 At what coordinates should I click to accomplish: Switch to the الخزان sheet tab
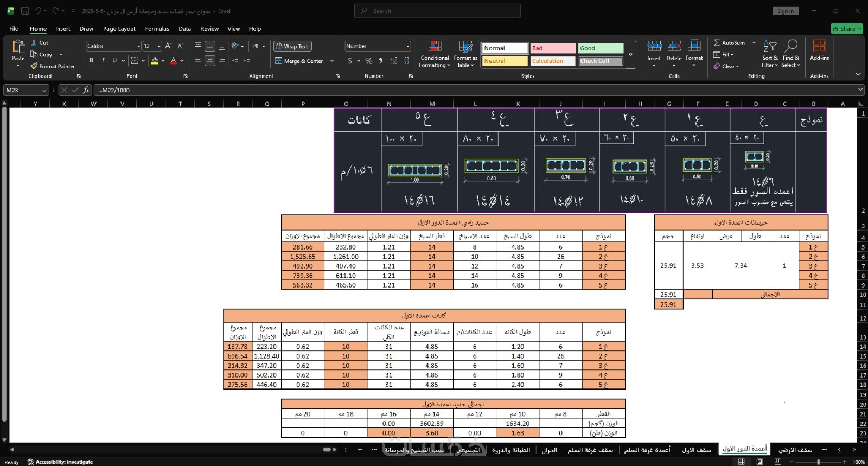(x=549, y=450)
